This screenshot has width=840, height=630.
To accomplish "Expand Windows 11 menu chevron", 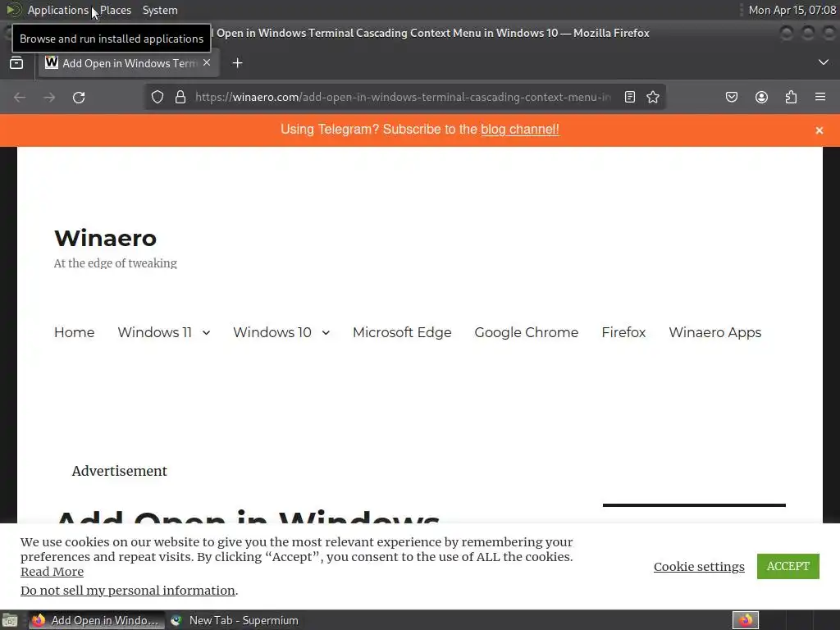I will tap(206, 333).
